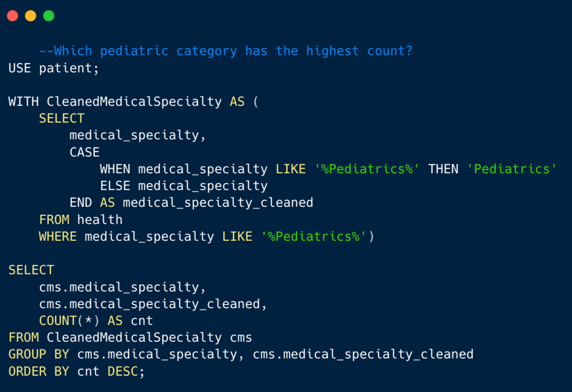The image size is (572, 392).
Task: Place cursor on the END keyword
Action: click(x=81, y=202)
